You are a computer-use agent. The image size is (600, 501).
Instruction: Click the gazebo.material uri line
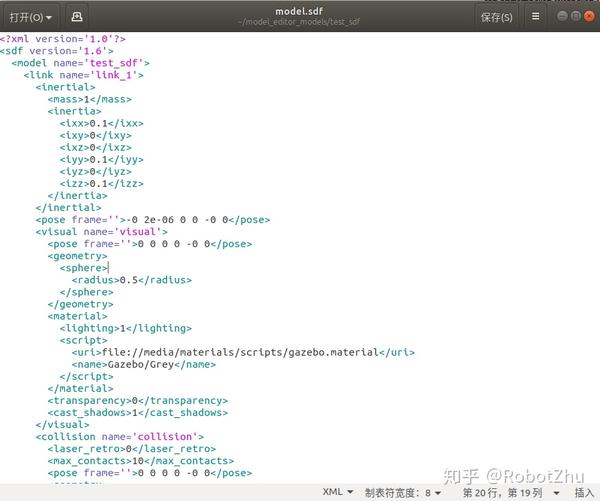tap(243, 352)
